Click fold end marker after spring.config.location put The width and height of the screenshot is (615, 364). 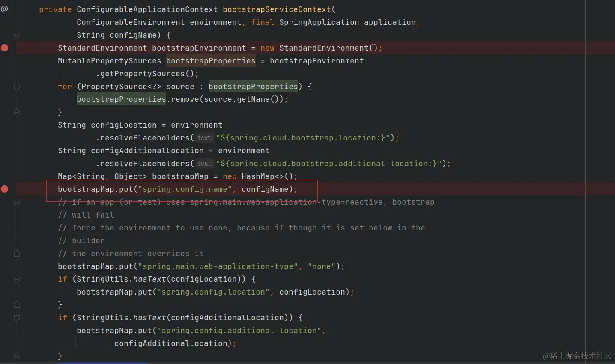17,305
